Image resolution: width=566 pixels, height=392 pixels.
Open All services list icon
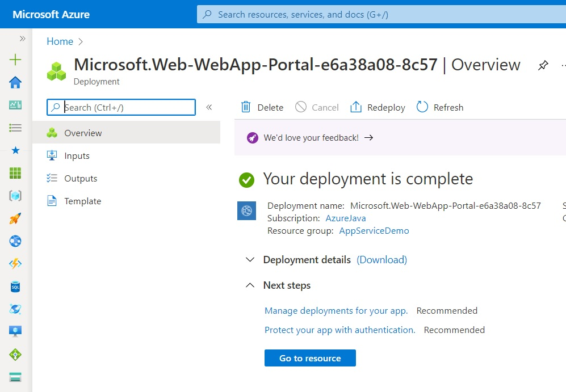click(15, 128)
